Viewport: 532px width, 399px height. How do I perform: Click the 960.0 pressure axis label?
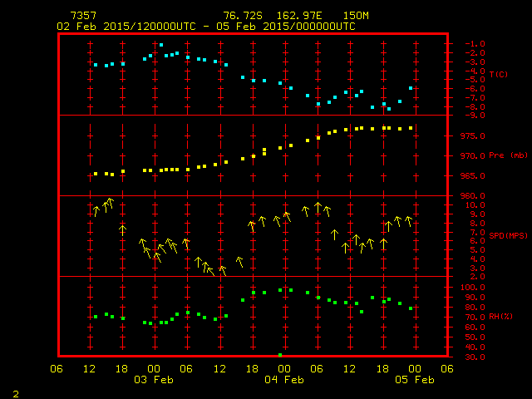(x=473, y=196)
